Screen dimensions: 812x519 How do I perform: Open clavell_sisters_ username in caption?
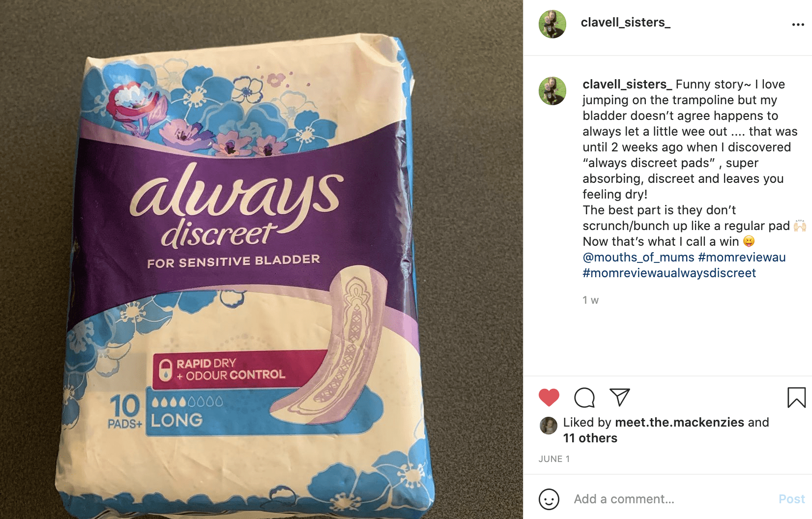627,84
